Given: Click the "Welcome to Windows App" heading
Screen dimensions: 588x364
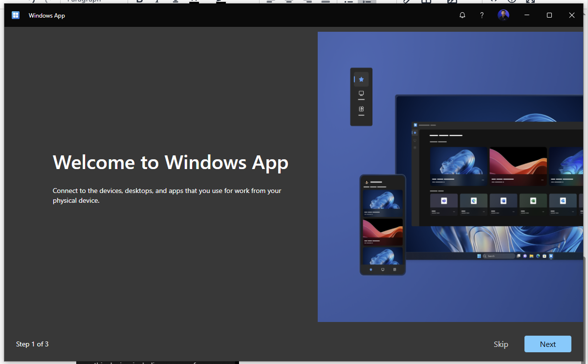Looking at the screenshot, I should 171,162.
